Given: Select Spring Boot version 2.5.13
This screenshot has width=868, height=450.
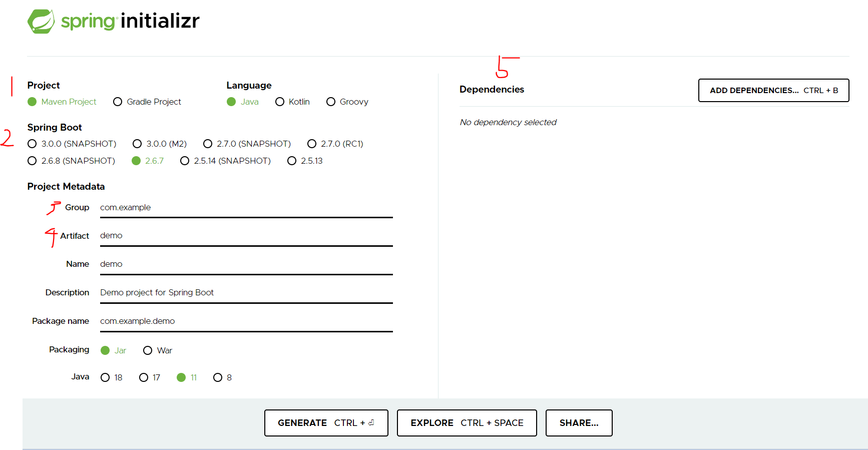Looking at the screenshot, I should point(292,161).
